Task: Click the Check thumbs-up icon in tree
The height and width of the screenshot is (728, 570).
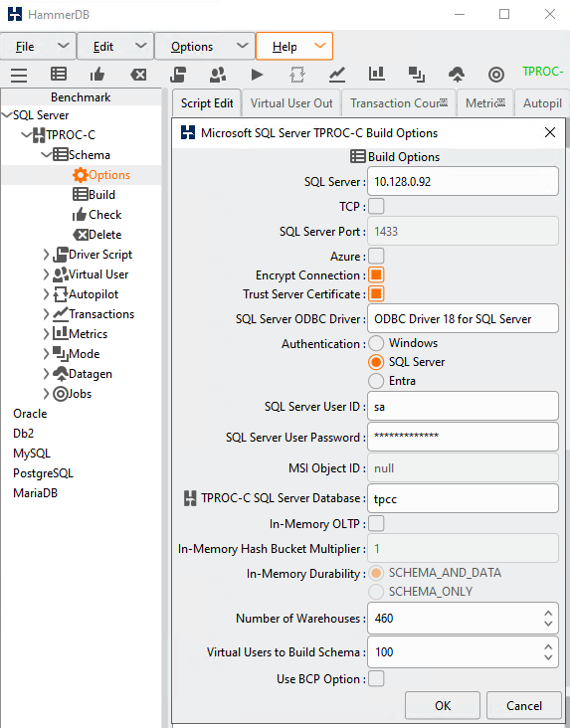Action: (80, 215)
